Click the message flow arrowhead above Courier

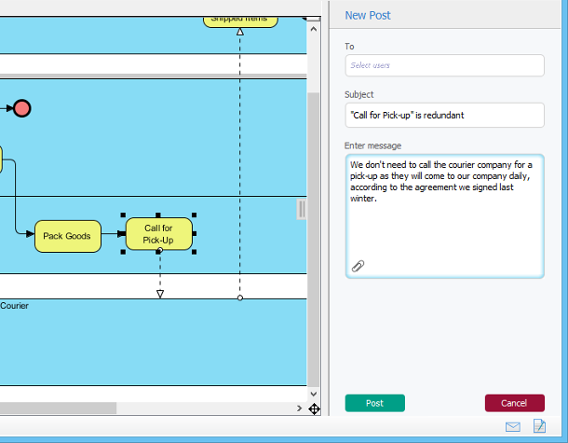click(x=160, y=294)
